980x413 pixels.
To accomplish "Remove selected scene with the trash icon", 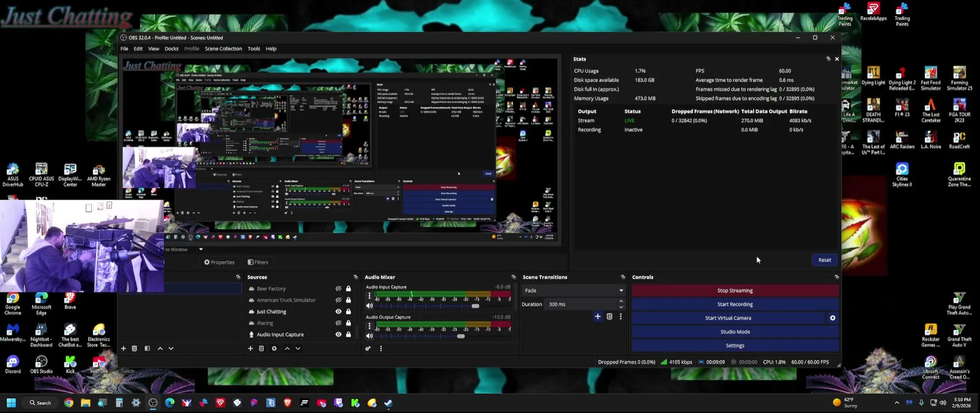I will (134, 348).
